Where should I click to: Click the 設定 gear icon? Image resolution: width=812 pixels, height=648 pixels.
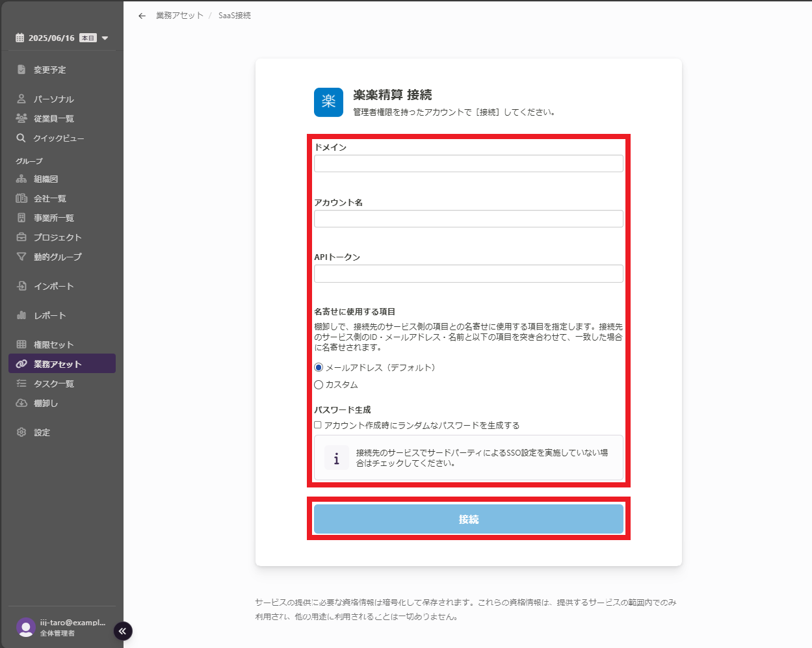[21, 432]
